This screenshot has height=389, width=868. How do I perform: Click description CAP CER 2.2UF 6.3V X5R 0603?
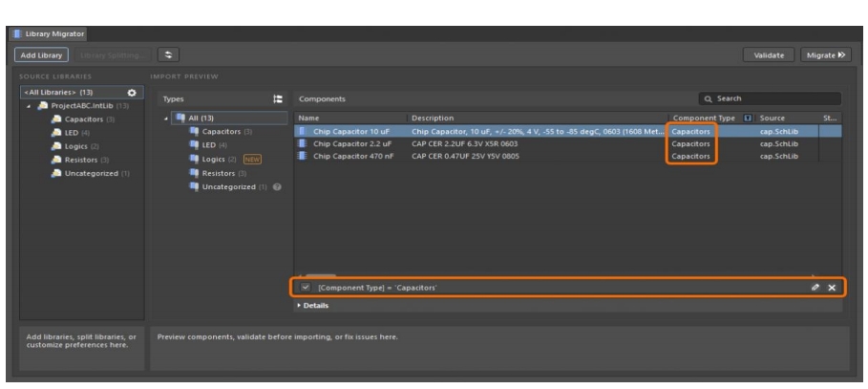coord(465,143)
